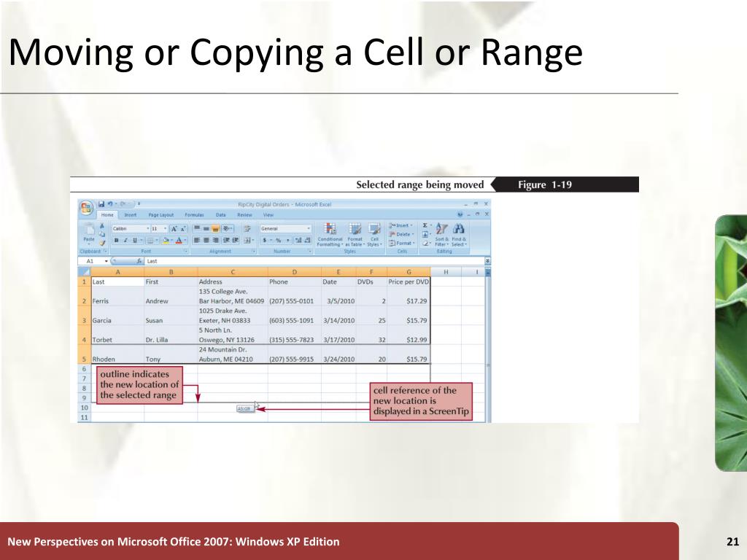Open the Name Box A1 dropdown
Screen dimensions: 747x560
click(107, 261)
